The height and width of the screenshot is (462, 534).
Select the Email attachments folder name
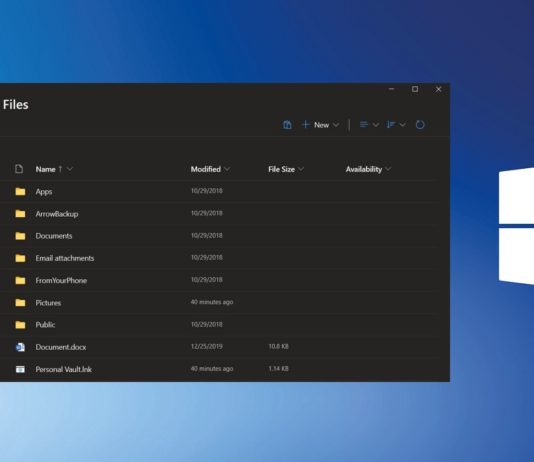(65, 258)
